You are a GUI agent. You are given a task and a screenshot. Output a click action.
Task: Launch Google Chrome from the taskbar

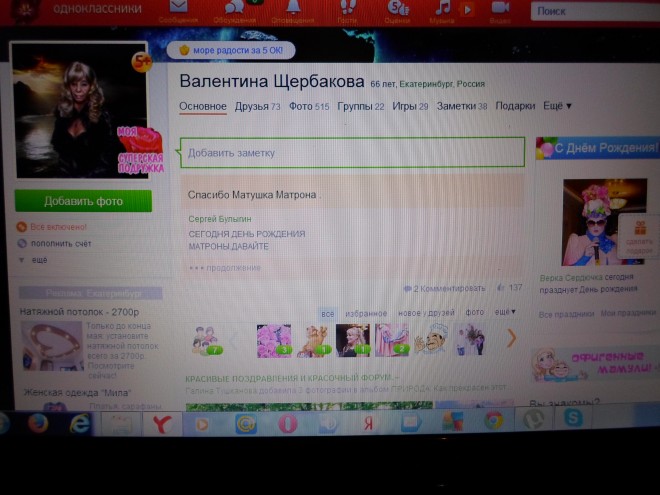click(493, 420)
